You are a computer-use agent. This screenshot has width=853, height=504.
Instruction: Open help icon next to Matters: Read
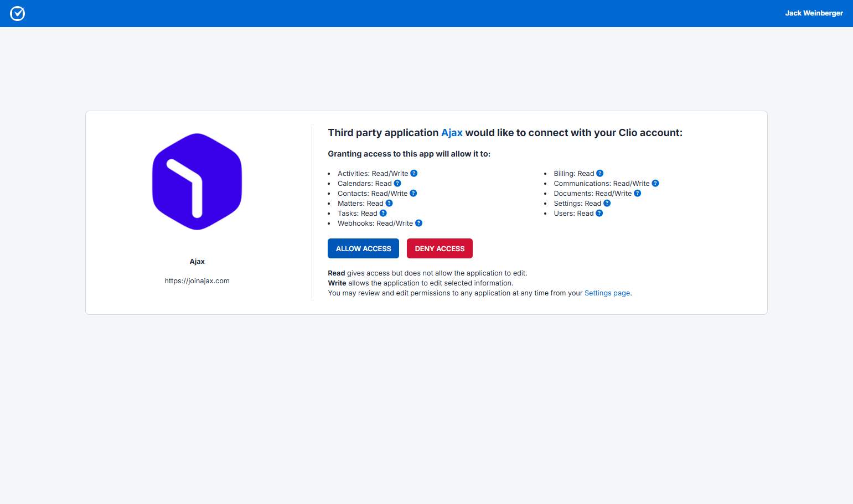pyautogui.click(x=389, y=203)
